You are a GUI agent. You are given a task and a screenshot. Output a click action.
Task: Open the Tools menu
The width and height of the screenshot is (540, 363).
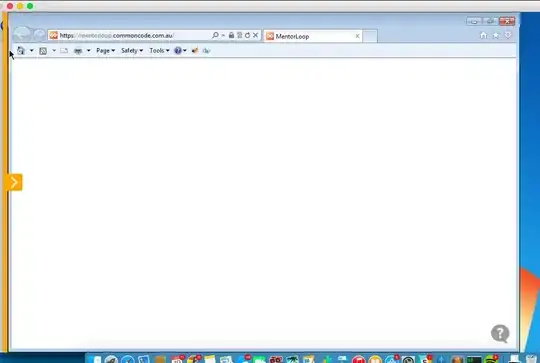(159, 51)
